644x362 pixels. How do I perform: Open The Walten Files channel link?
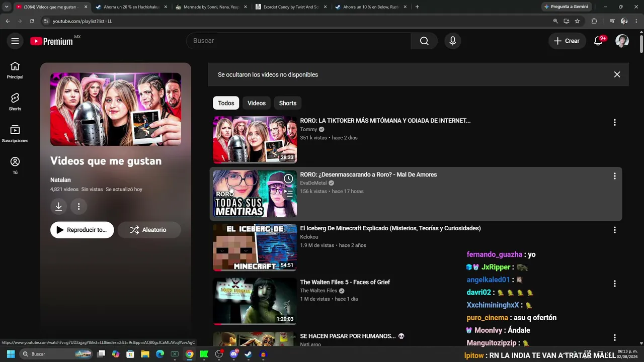(318, 291)
